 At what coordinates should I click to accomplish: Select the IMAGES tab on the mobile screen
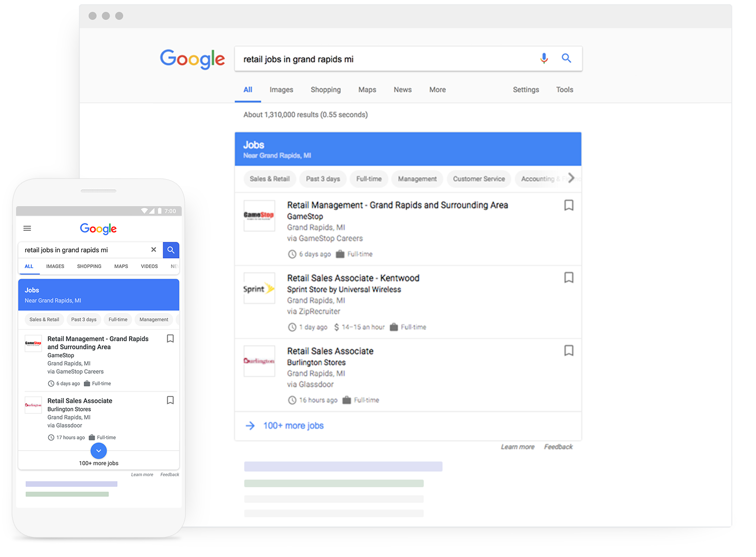coord(55,266)
